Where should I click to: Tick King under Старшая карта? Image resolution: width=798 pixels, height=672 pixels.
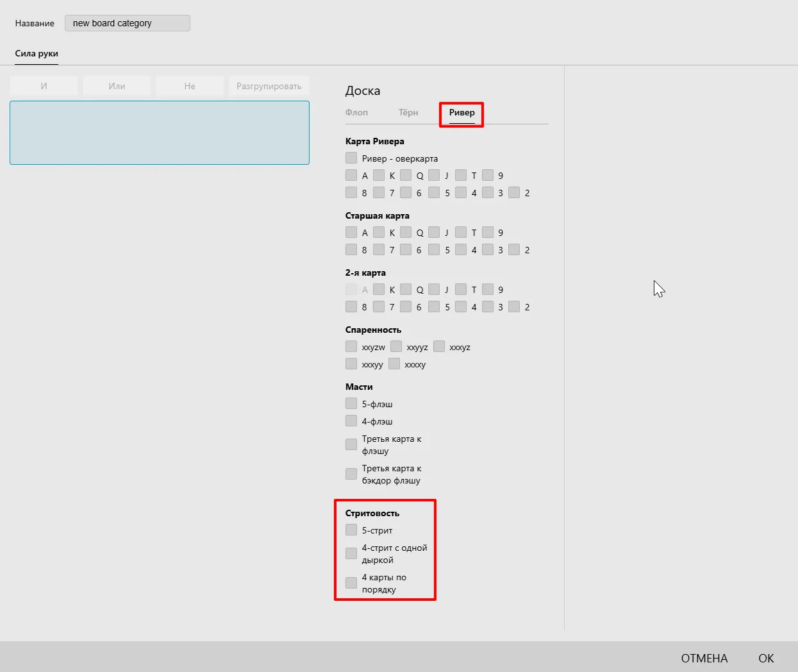(379, 232)
